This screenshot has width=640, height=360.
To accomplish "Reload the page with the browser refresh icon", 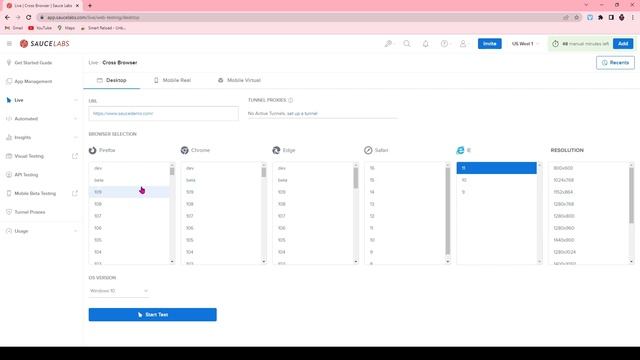I will [28, 18].
